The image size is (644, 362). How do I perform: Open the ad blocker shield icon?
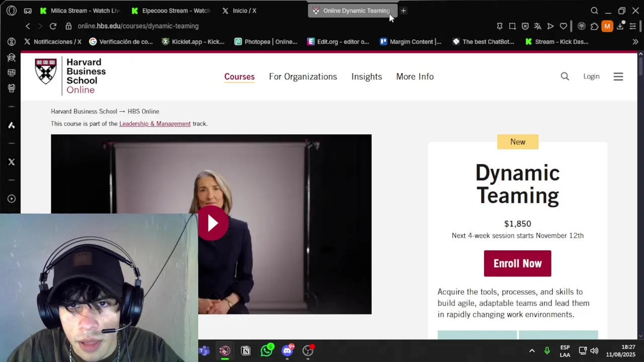click(525, 26)
